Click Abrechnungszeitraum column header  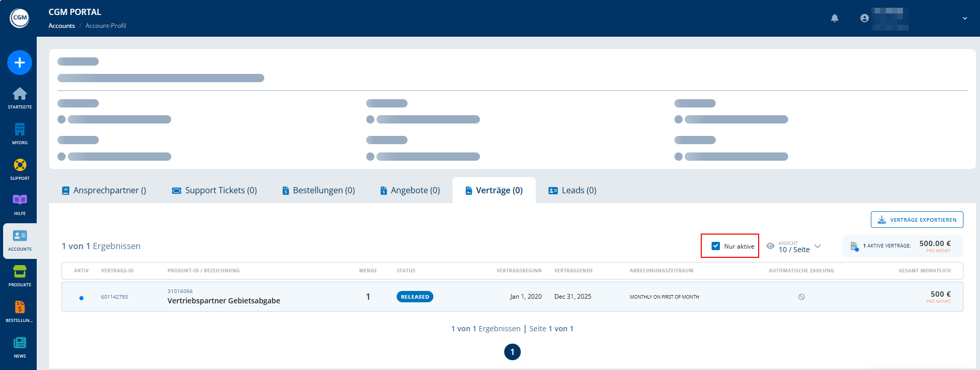click(x=661, y=271)
